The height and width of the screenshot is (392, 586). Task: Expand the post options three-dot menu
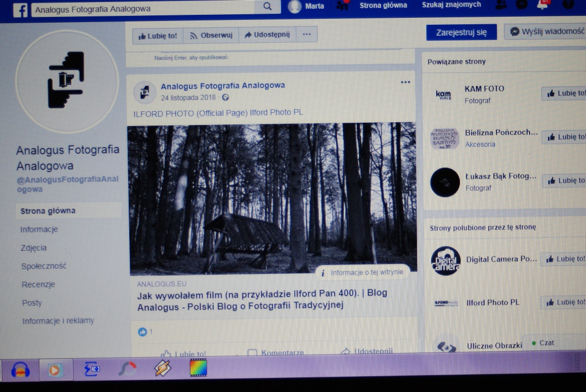pyautogui.click(x=405, y=82)
